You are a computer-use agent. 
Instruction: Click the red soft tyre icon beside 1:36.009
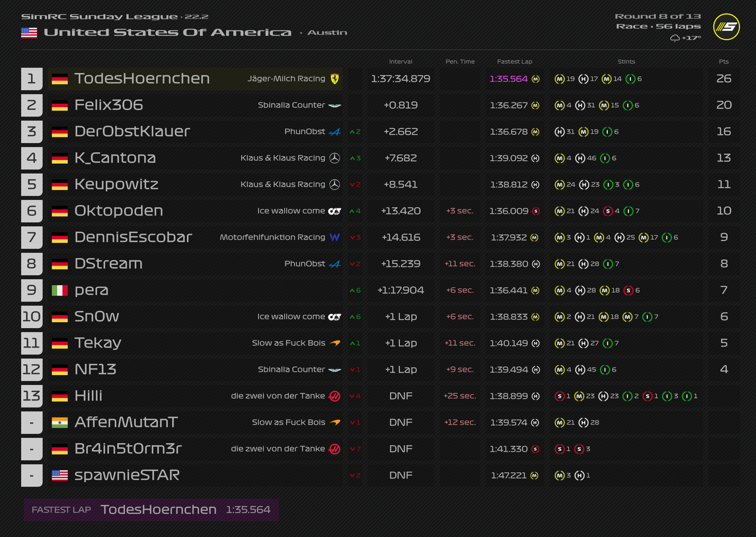click(536, 211)
